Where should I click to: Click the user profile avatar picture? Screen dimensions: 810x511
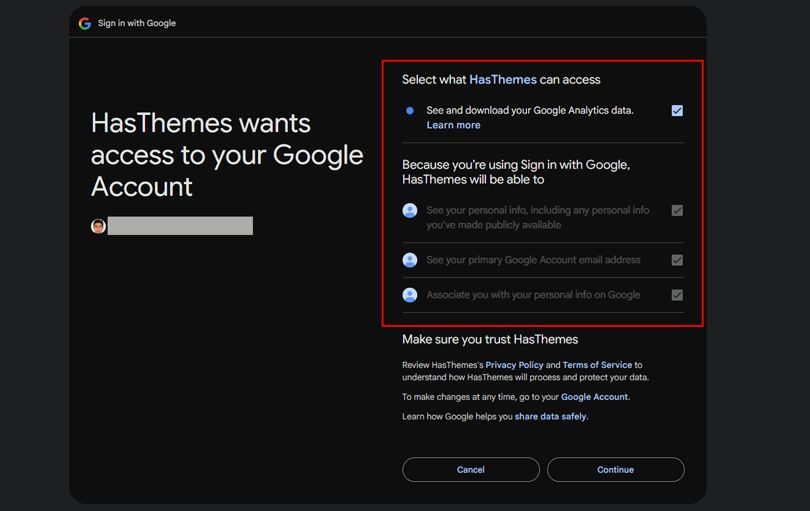click(x=98, y=226)
